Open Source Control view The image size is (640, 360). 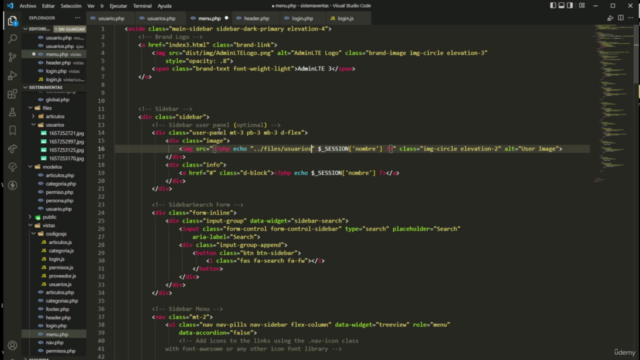click(12, 57)
